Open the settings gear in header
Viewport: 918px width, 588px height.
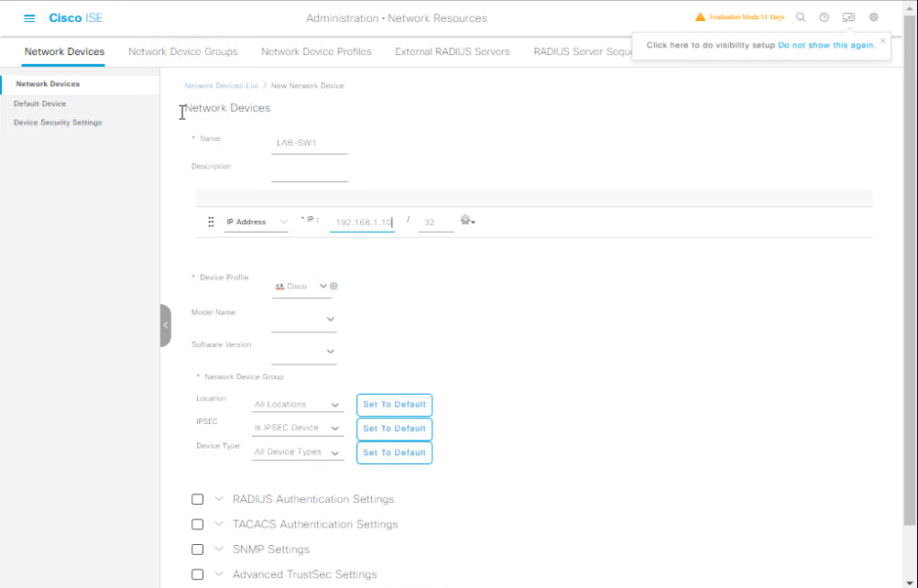click(873, 17)
